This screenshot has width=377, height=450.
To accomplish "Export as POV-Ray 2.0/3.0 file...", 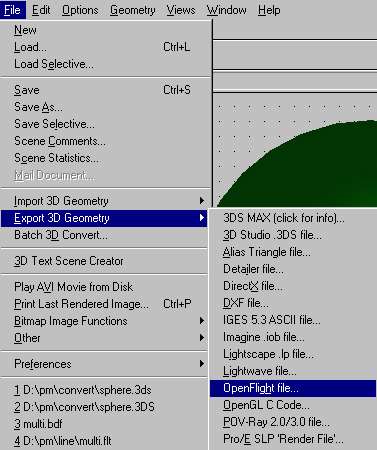I will point(293,422).
